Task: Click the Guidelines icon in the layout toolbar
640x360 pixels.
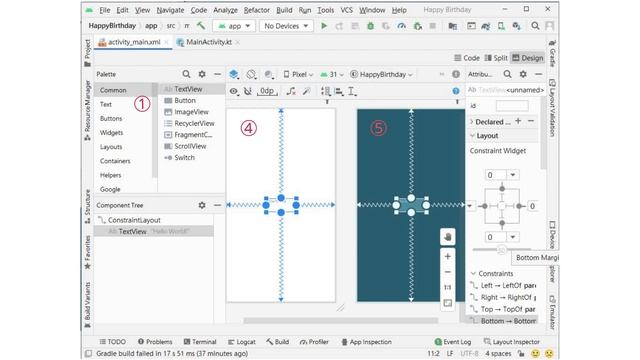Action: pos(352,91)
